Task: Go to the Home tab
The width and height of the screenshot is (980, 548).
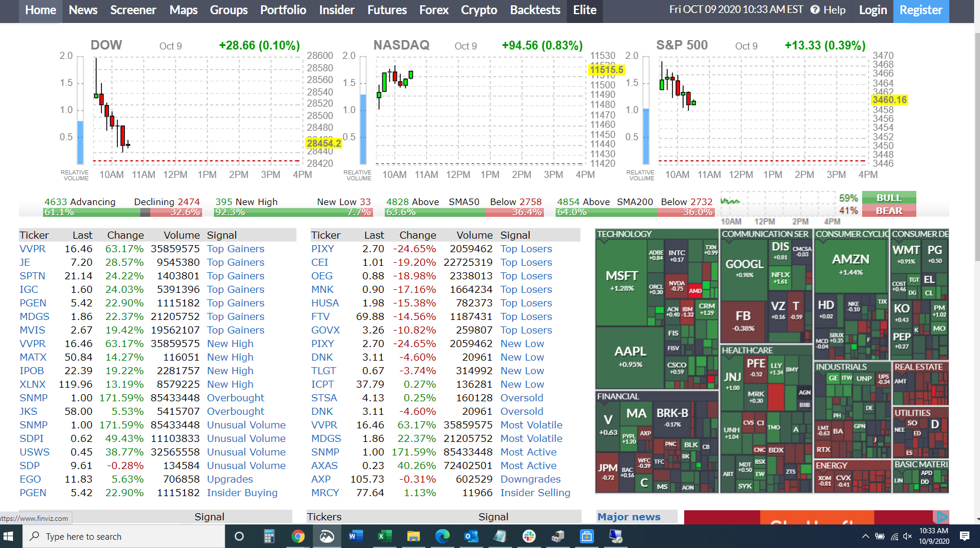Action: 41,10
